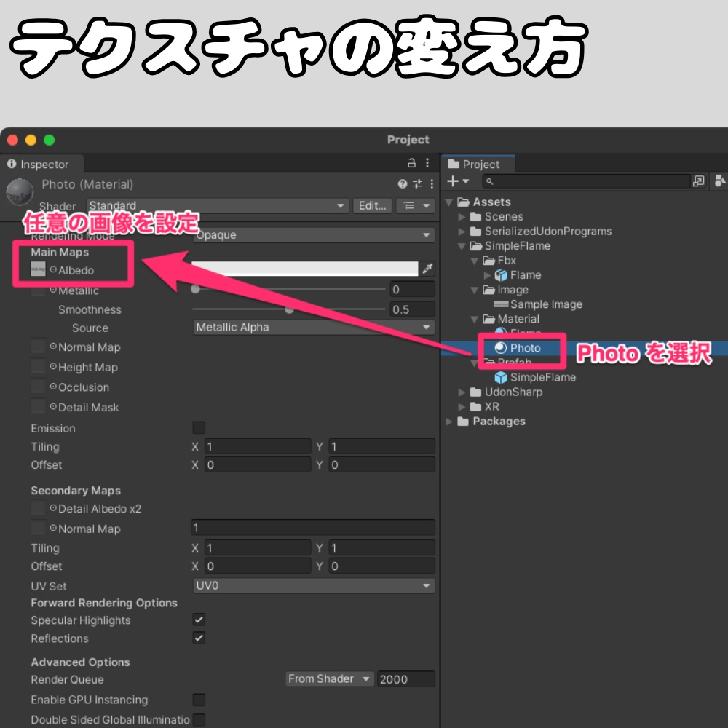Screen dimensions: 728x728
Task: Switch to the Project tab
Action: tap(478, 164)
